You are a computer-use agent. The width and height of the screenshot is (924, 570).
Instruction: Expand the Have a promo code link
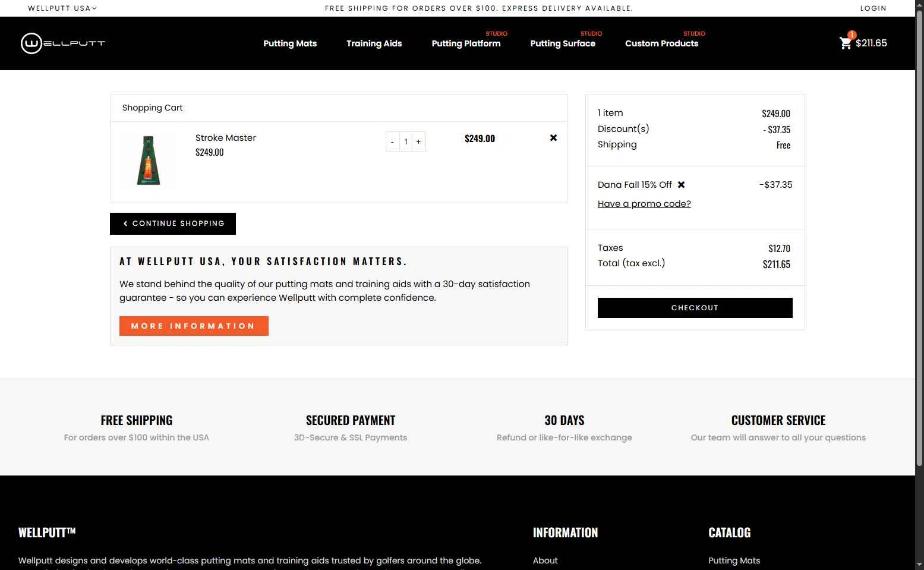(644, 204)
